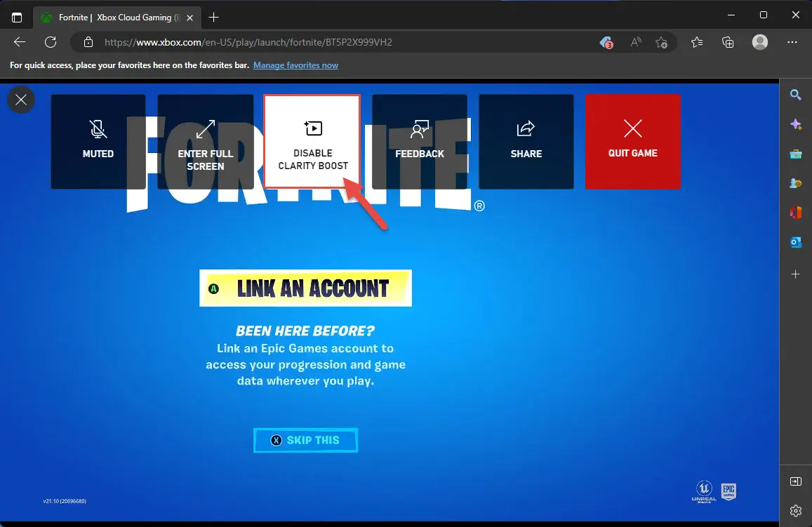
Task: Open sidebar Tools briefcase icon
Action: tap(796, 154)
